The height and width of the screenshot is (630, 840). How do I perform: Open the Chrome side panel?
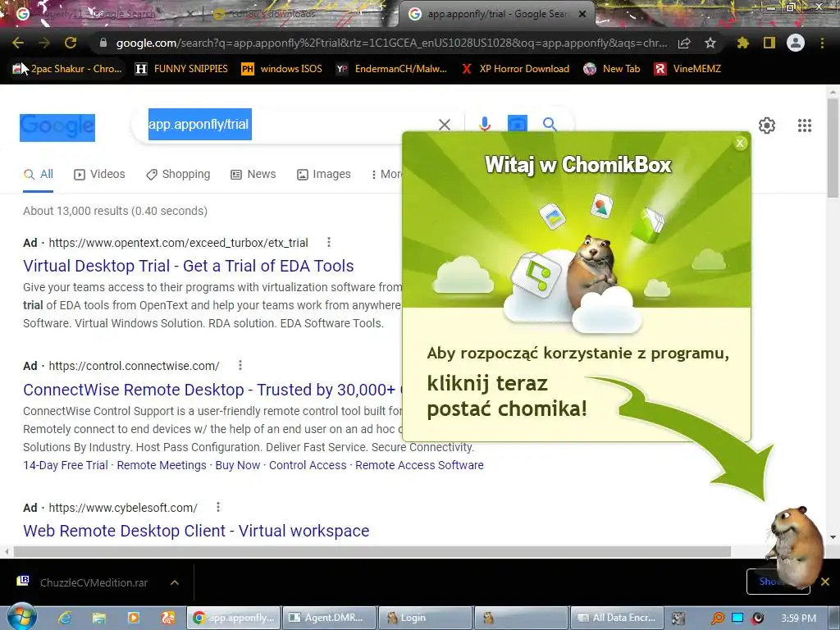tap(769, 43)
